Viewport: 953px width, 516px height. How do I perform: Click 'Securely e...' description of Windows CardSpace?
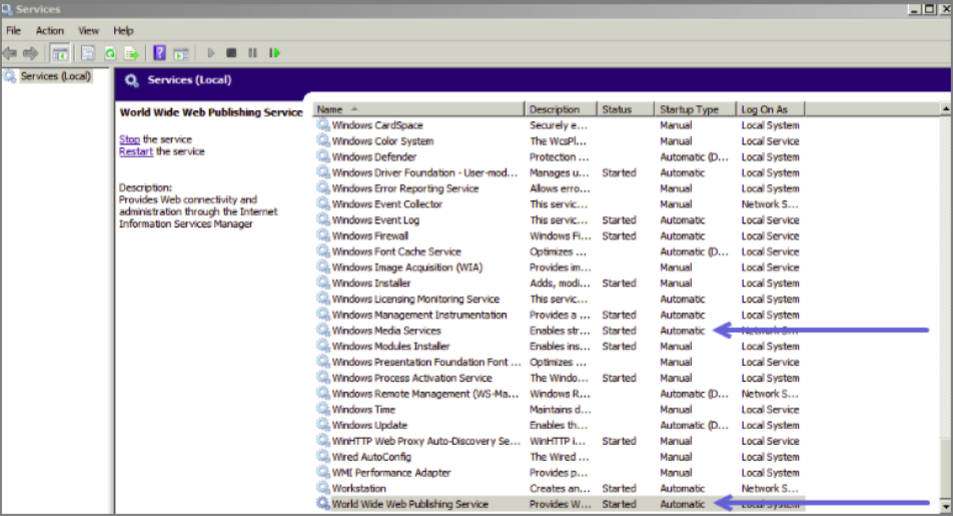(558, 125)
